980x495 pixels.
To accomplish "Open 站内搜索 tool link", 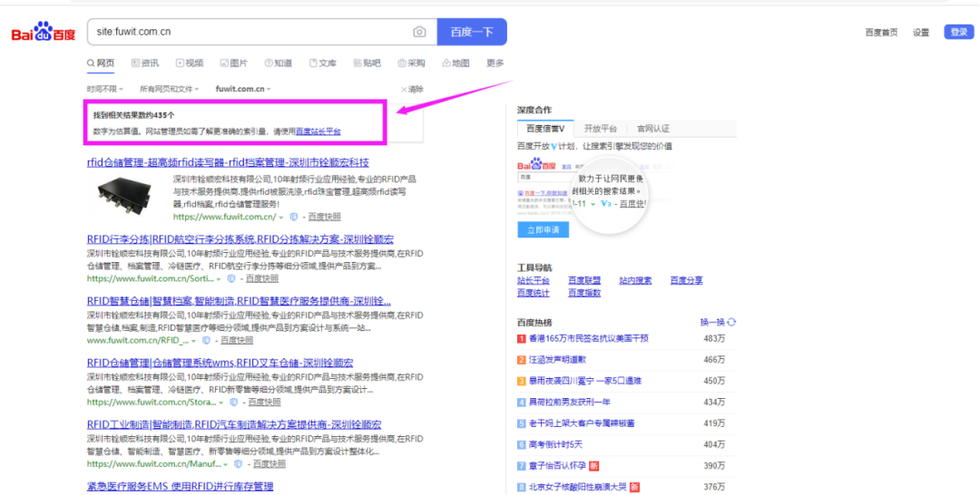I will [635, 280].
